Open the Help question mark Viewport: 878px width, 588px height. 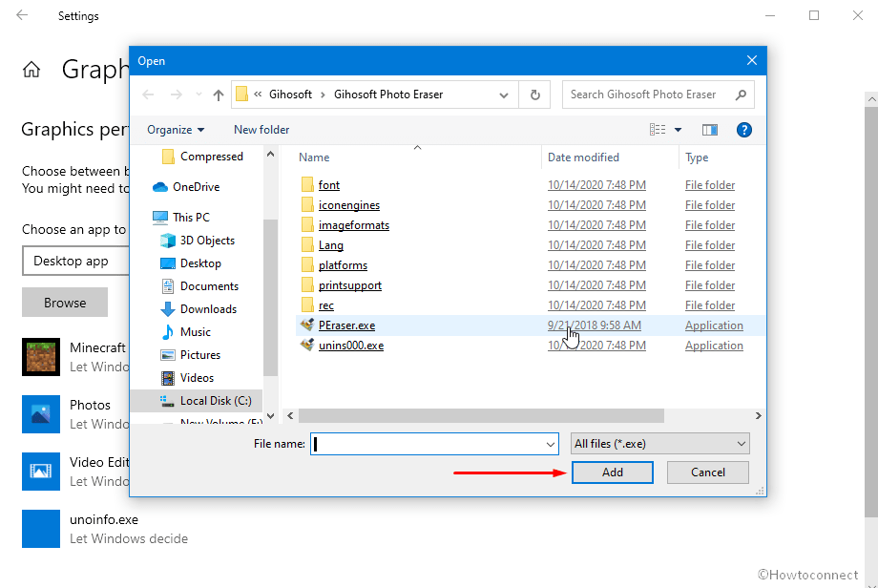tap(743, 130)
